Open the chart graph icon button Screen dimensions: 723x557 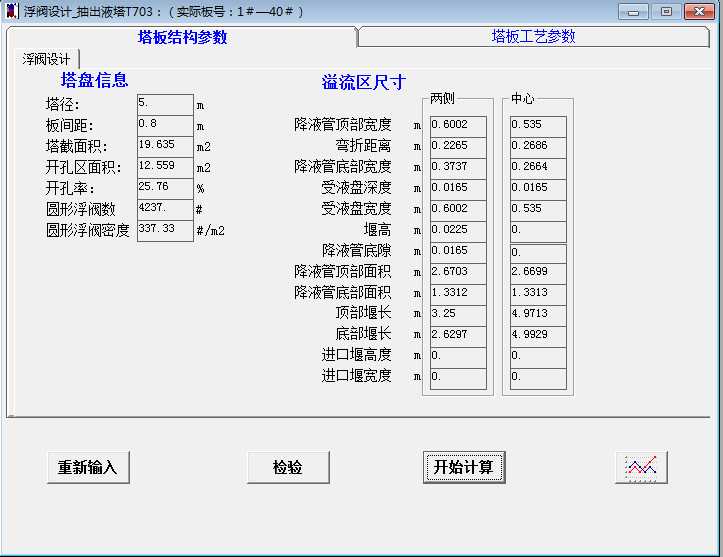(641, 467)
